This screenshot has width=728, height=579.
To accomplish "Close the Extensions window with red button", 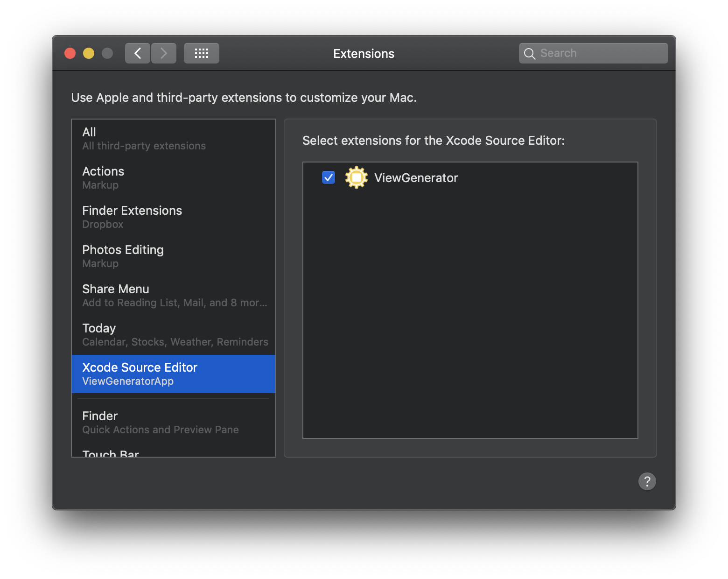I will tap(70, 53).
